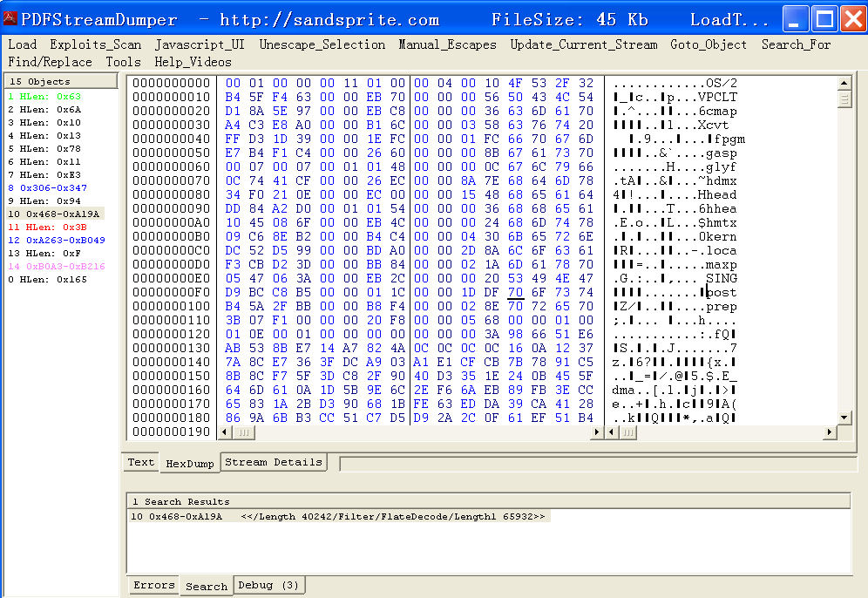The width and height of the screenshot is (868, 598).
Task: Select object 9 HLen: 0x94
Action: pos(44,201)
